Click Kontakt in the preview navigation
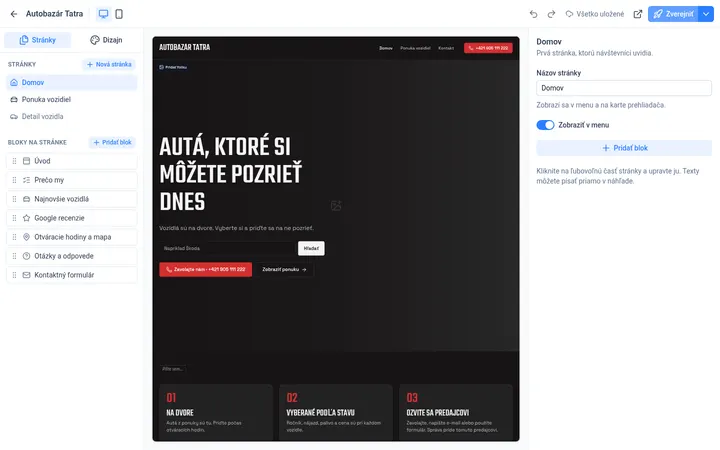 [x=446, y=48]
